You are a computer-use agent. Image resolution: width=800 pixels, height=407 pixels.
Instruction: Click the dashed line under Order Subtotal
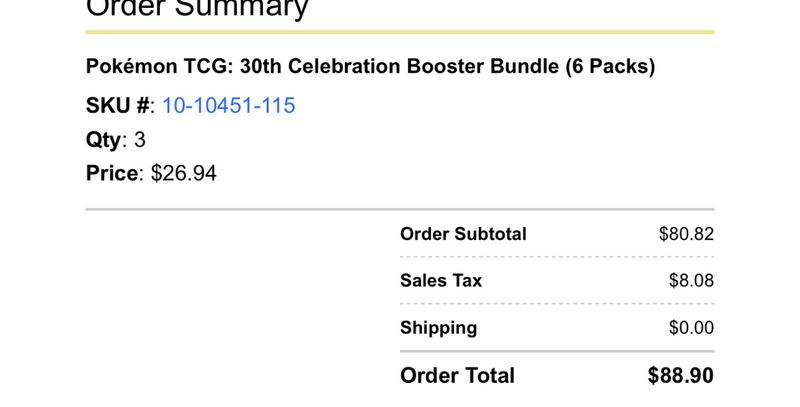click(x=557, y=257)
